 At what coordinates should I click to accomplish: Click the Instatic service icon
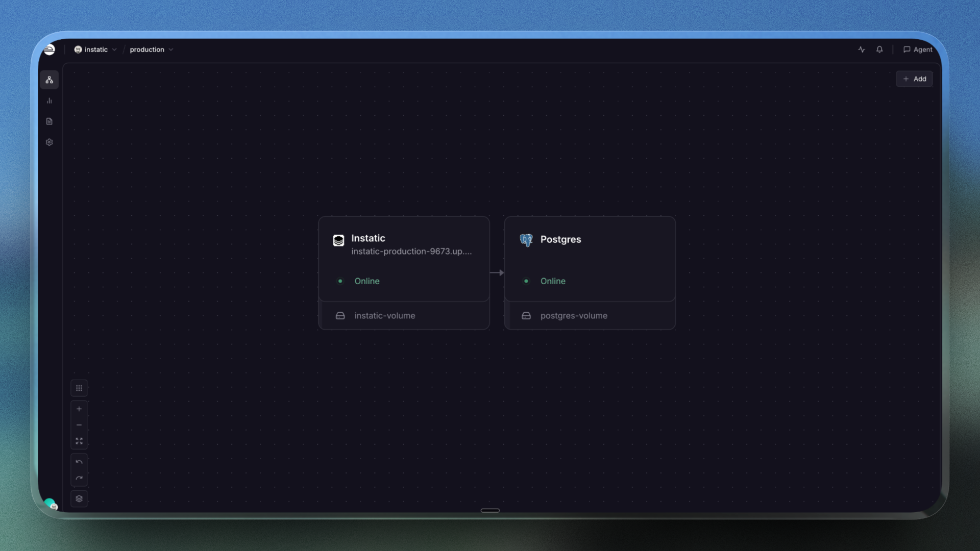(338, 240)
